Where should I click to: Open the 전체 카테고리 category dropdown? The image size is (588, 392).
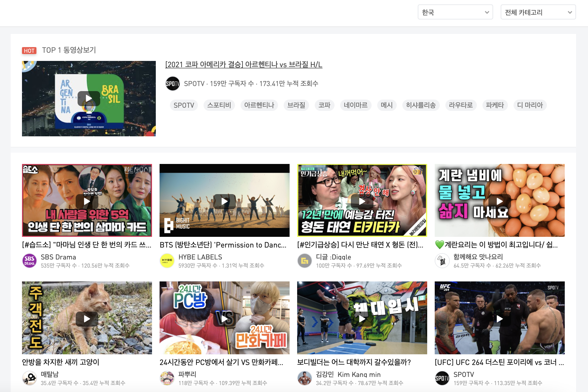point(538,12)
